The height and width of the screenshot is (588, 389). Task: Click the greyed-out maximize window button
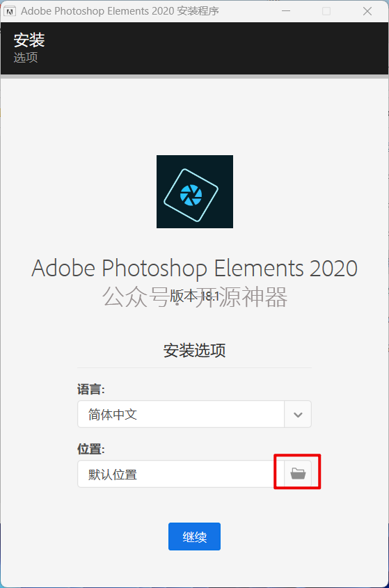click(x=326, y=11)
